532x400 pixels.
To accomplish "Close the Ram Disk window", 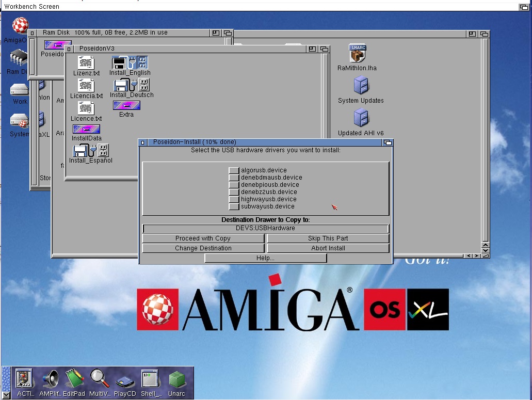I will click(x=32, y=33).
